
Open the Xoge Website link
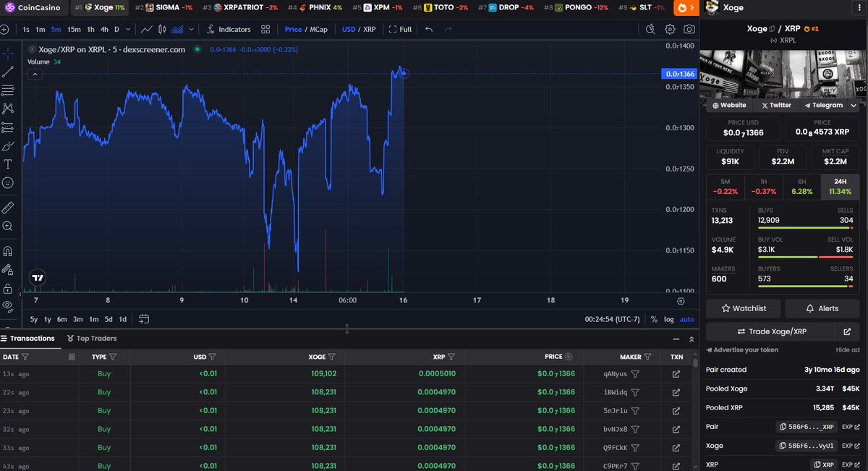(x=729, y=105)
